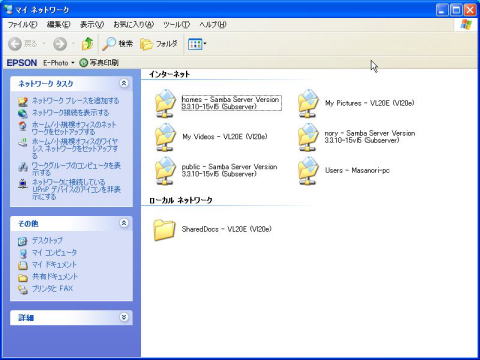Viewport: 480px width, 360px height.
Task: Select the Users Masanori-pc network folder icon
Action: coord(308,171)
